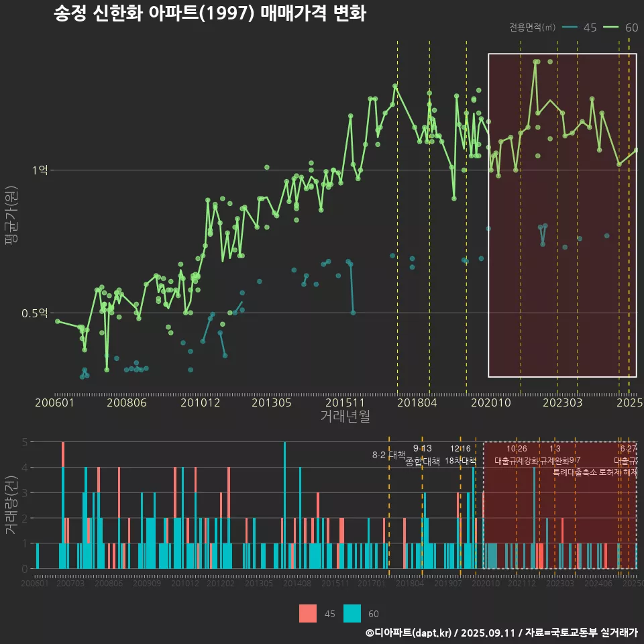The width and height of the screenshot is (644, 644).
Task: Click the 0.5억 y-axis label
Action: click(34, 313)
